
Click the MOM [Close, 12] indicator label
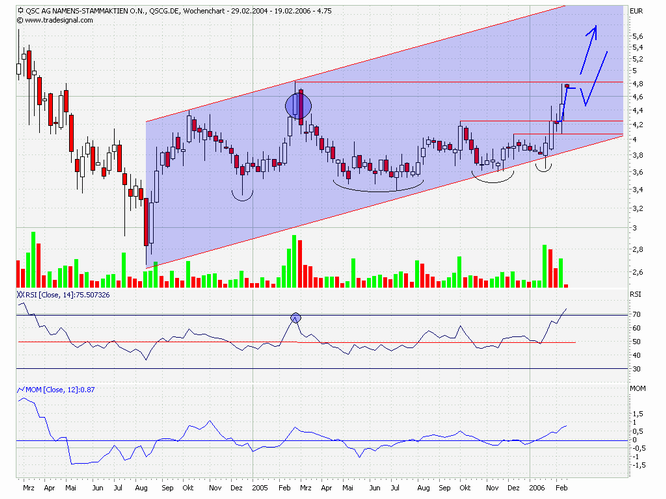(x=60, y=389)
